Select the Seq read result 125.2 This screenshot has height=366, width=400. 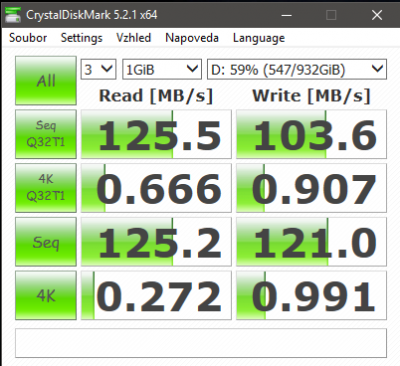[x=156, y=242]
